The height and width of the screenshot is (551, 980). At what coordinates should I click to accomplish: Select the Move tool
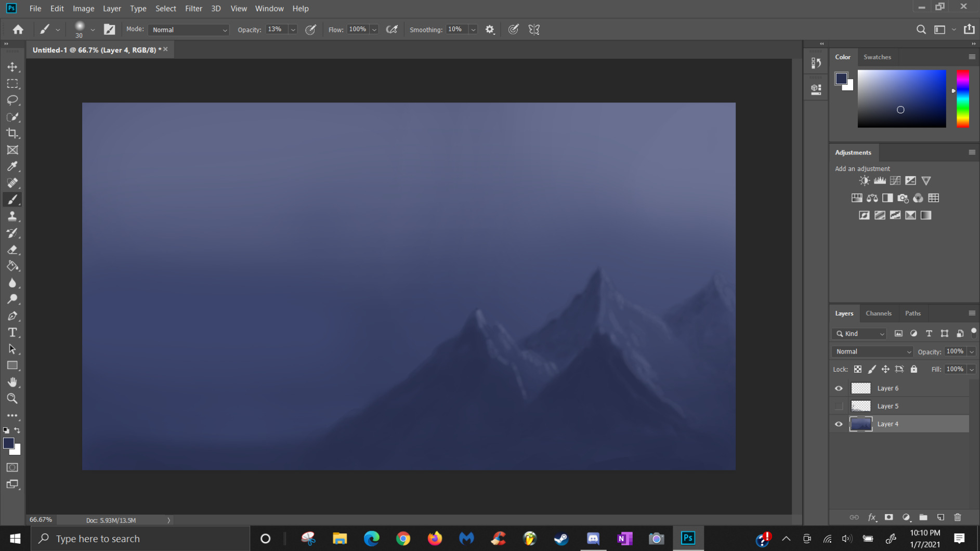12,67
